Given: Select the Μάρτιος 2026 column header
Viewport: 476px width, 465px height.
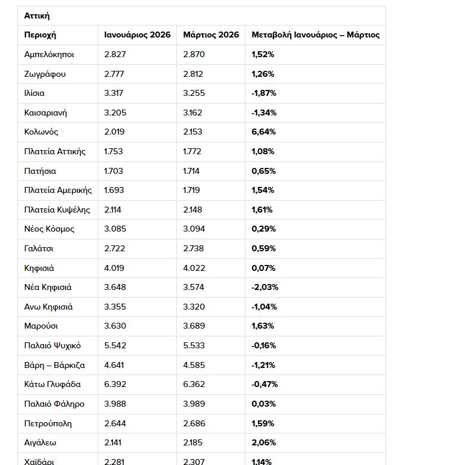Looking at the screenshot, I should pyautogui.click(x=211, y=35).
